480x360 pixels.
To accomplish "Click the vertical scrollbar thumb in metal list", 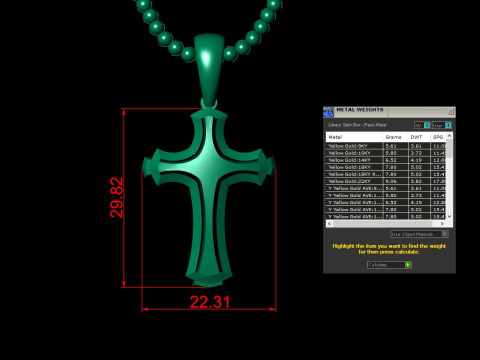I will pos(449,149).
